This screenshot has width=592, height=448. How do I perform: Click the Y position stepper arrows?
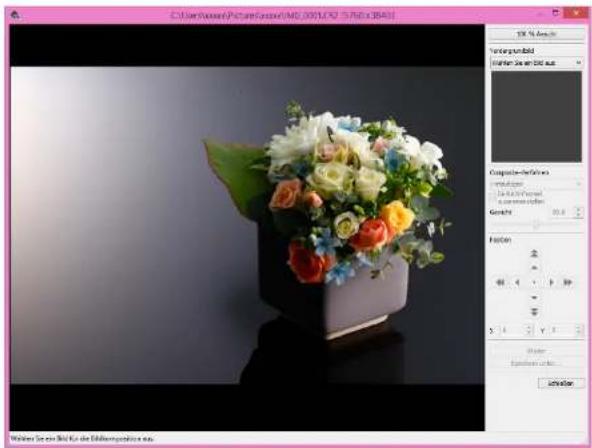pos(578,330)
